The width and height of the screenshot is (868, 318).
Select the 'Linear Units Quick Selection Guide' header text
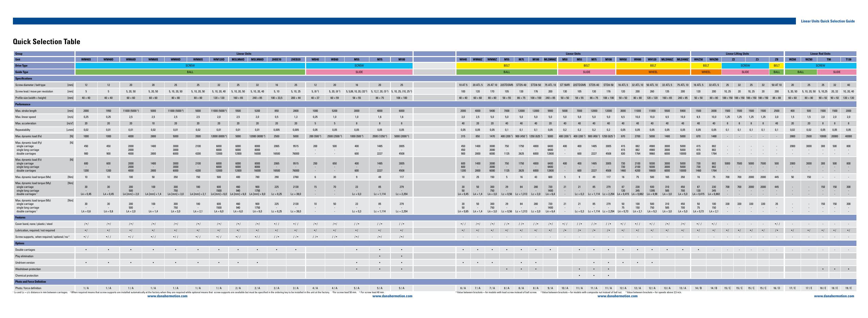[x=828, y=21]
